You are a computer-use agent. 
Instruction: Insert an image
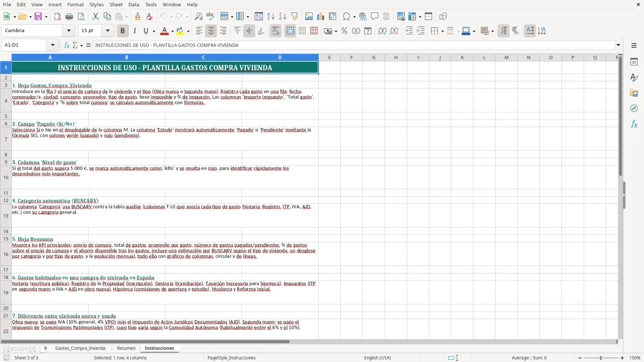click(309, 17)
